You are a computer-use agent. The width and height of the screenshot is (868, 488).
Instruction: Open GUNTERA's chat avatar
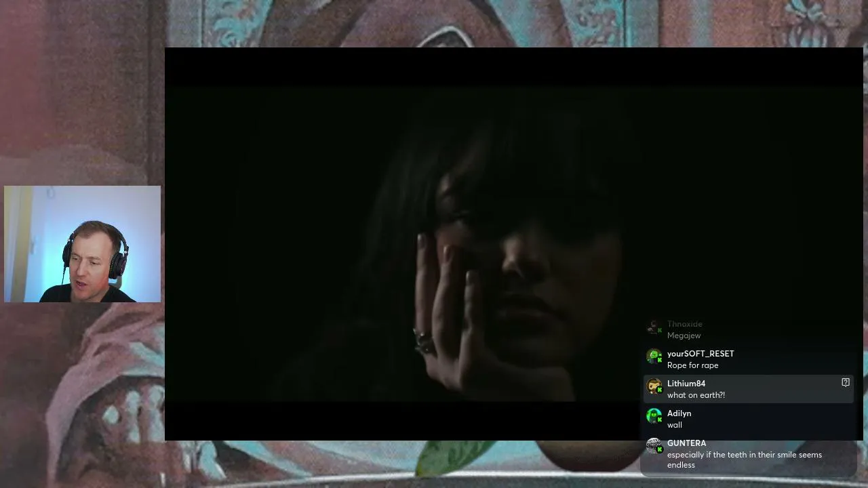click(654, 446)
